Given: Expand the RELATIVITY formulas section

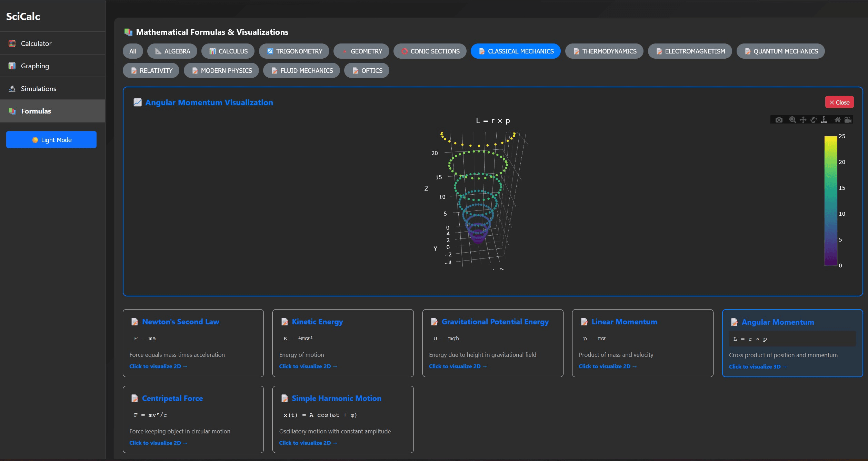Looking at the screenshot, I should (x=151, y=70).
